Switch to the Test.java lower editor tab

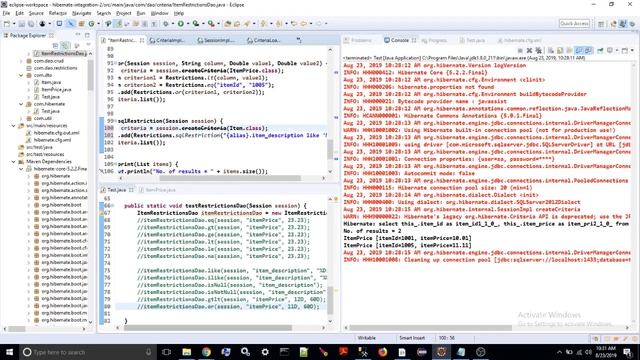tap(117, 190)
